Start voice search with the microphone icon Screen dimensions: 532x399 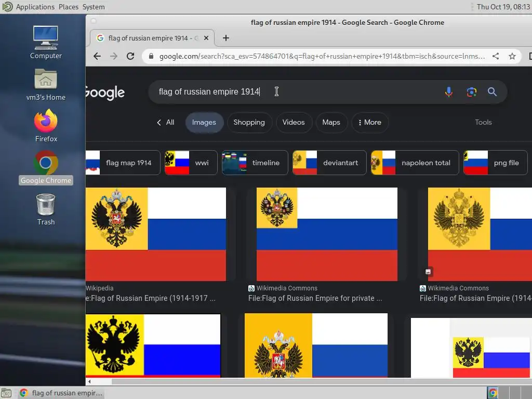449,92
